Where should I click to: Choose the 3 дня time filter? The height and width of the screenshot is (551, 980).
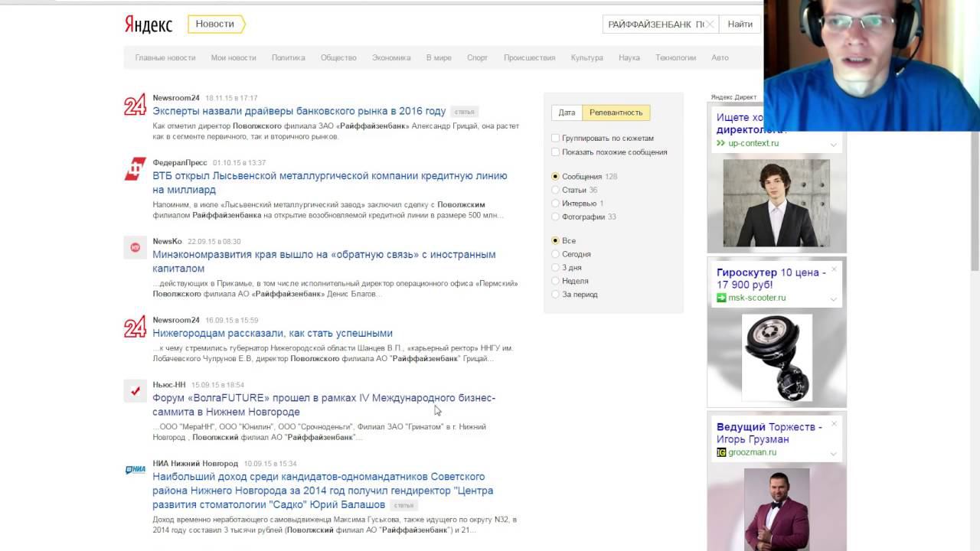coord(556,268)
